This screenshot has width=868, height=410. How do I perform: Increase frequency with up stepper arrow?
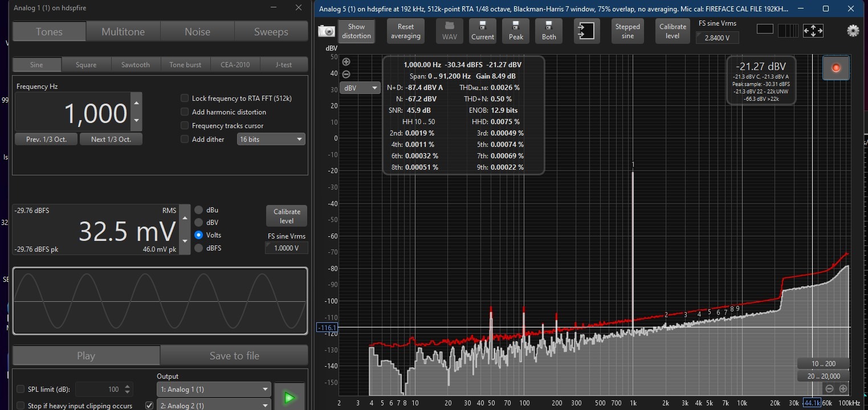136,103
